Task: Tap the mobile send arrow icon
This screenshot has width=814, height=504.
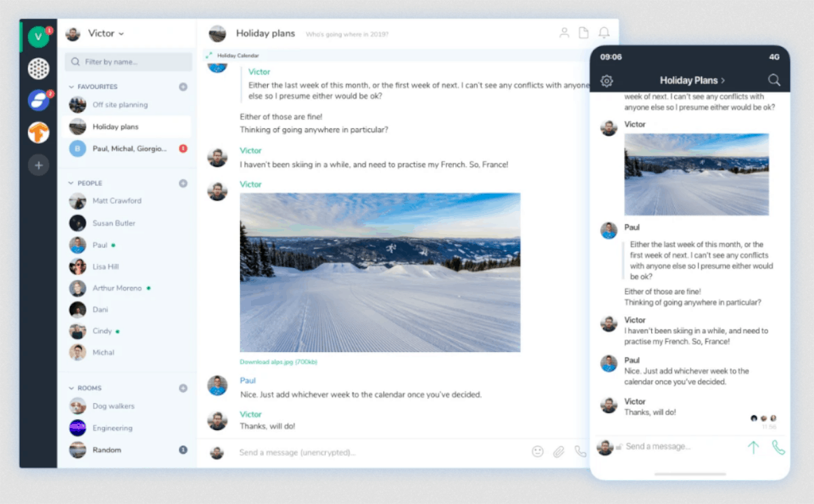Action: pos(752,447)
